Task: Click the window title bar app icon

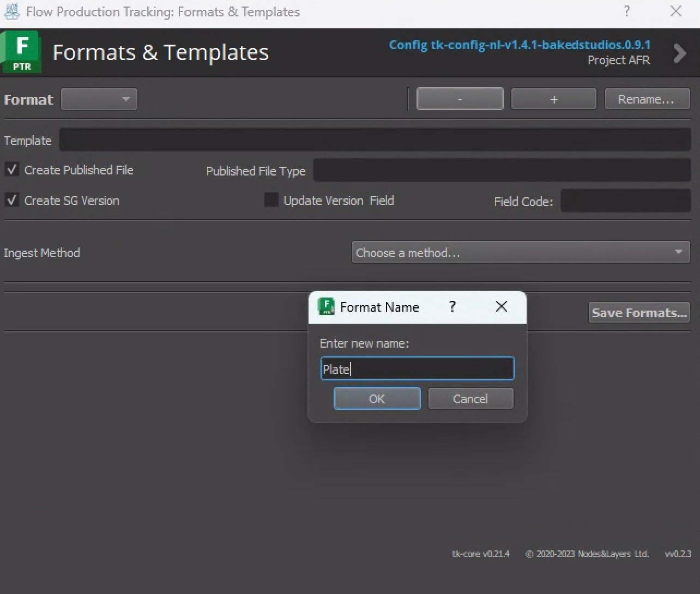Action: 11,11
